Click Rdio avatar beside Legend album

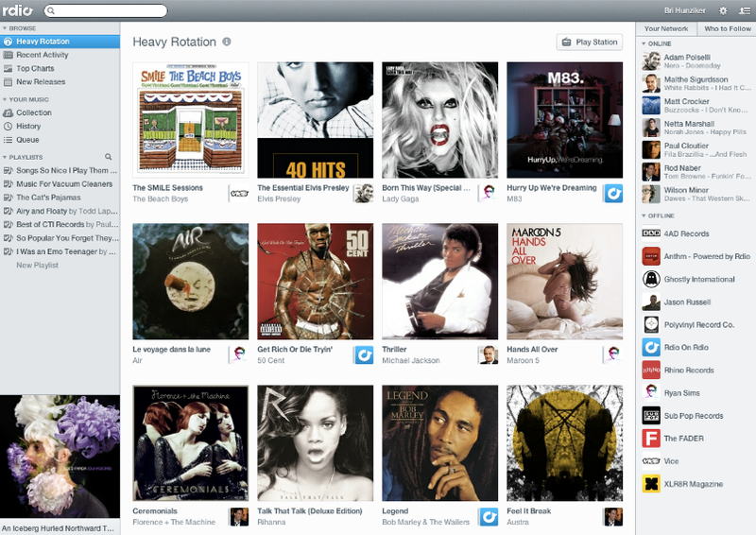[x=489, y=517]
